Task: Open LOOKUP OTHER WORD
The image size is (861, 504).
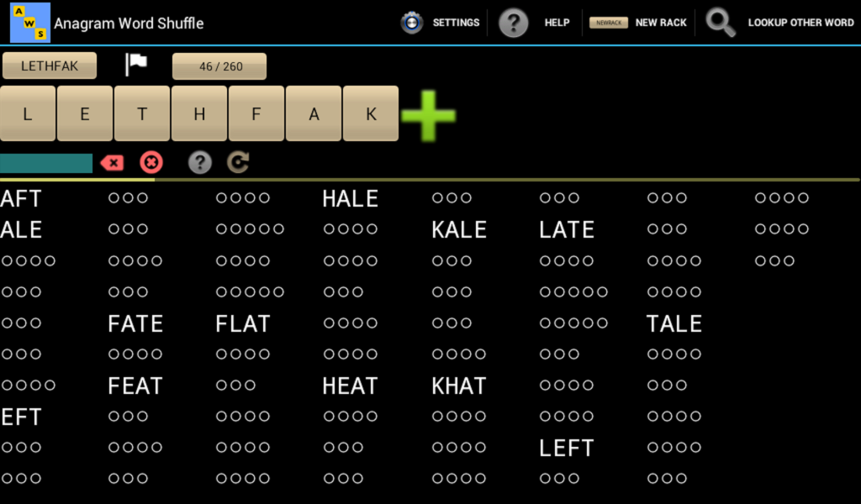Action: click(800, 23)
